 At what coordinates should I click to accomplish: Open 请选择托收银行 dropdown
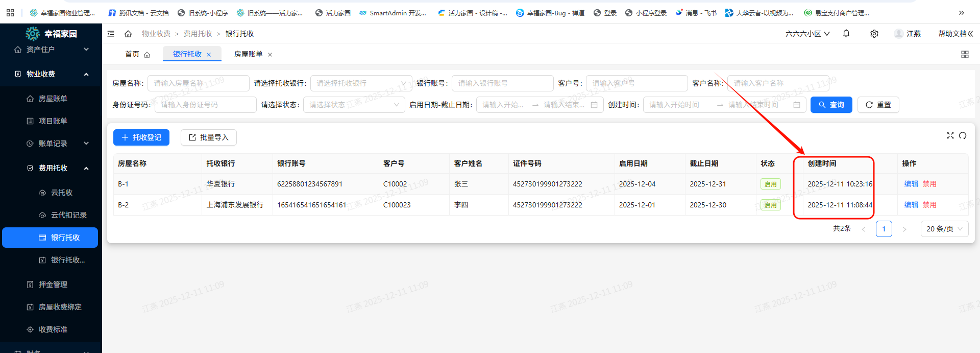click(361, 83)
